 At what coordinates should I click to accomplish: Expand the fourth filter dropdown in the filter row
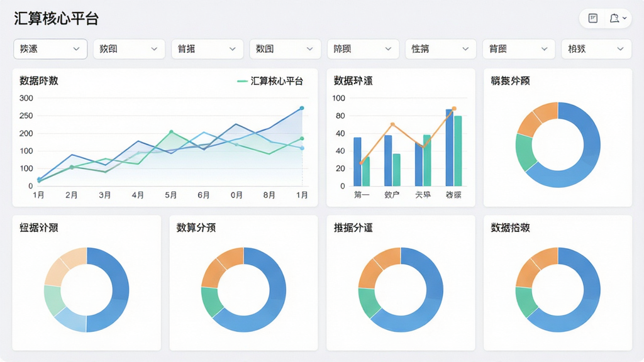click(285, 49)
